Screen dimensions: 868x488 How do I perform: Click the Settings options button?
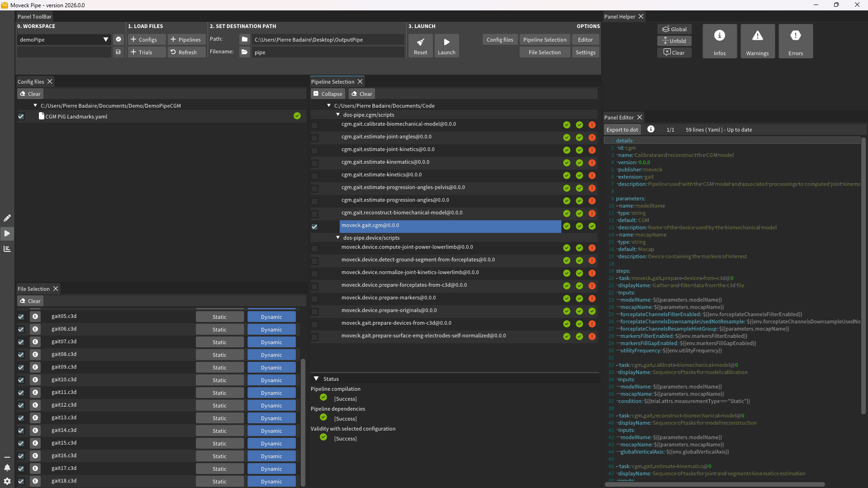(585, 52)
